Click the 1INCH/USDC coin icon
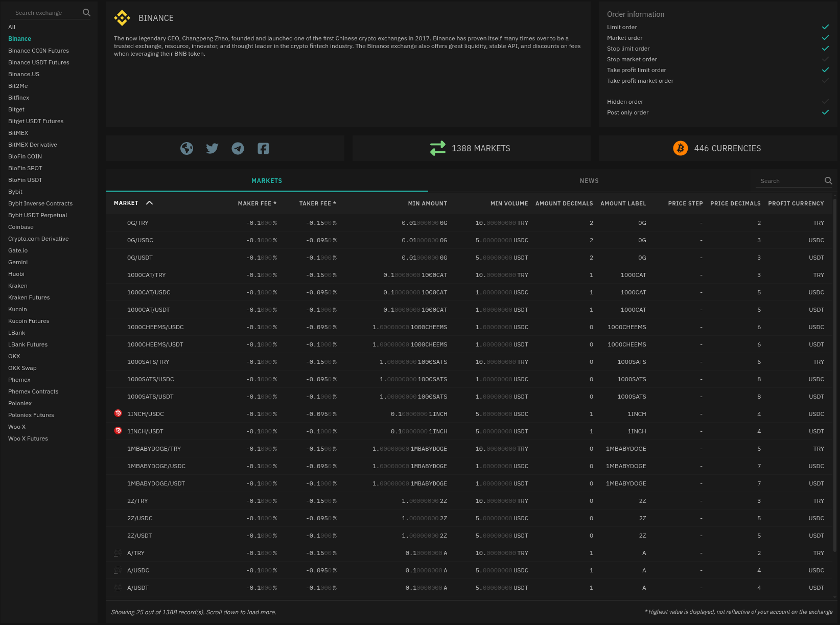The height and width of the screenshot is (625, 840). coord(118,413)
